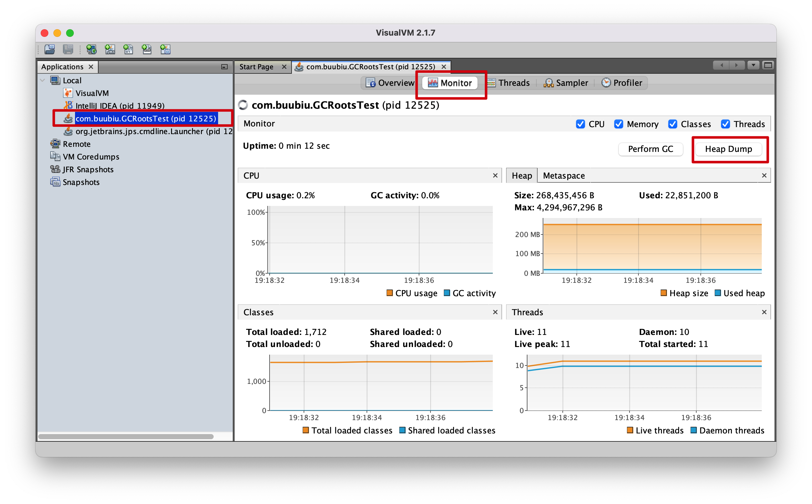The width and height of the screenshot is (812, 504).
Task: Uncheck the CPU monitor checkbox
Action: (x=580, y=124)
